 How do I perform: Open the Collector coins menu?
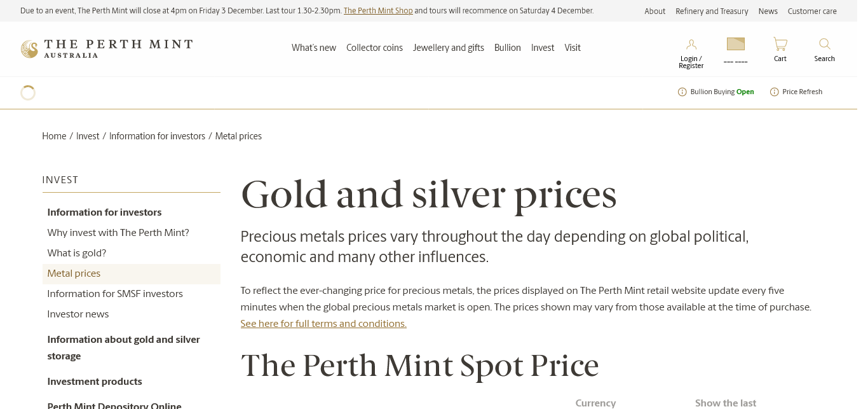point(374,48)
